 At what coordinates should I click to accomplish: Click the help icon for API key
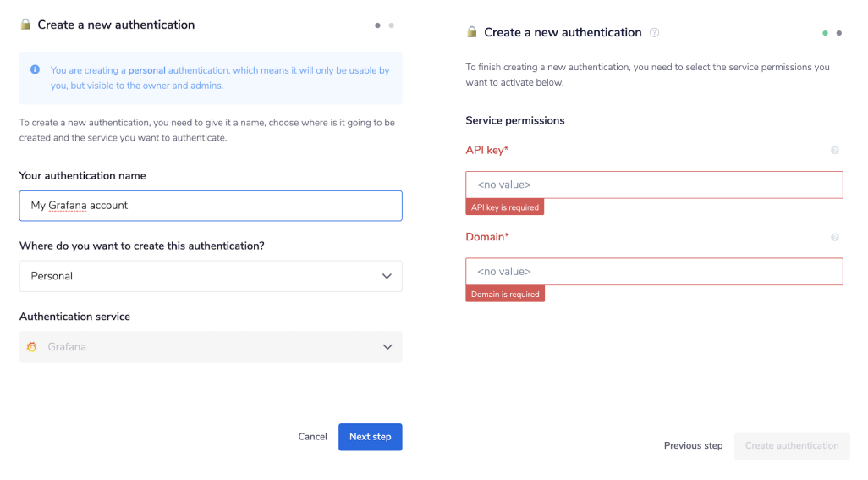tap(834, 151)
